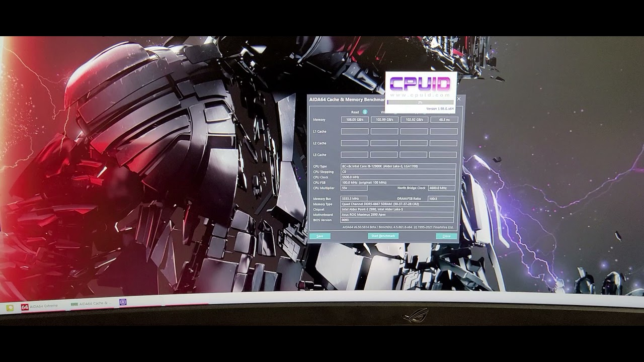644x362 pixels.
Task: Open the purple CPU-Z taskbar icon
Action: click(123, 302)
